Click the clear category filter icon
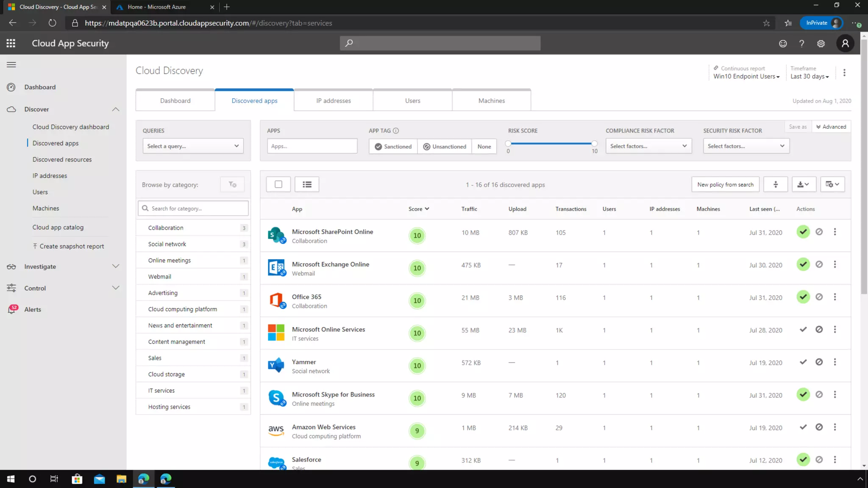This screenshot has height=488, width=868. [232, 184]
